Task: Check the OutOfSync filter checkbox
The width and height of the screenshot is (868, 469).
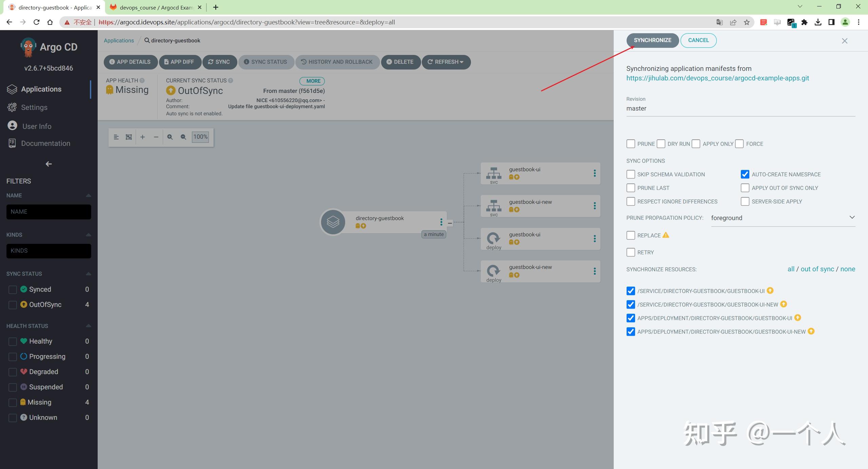Action: point(13,305)
